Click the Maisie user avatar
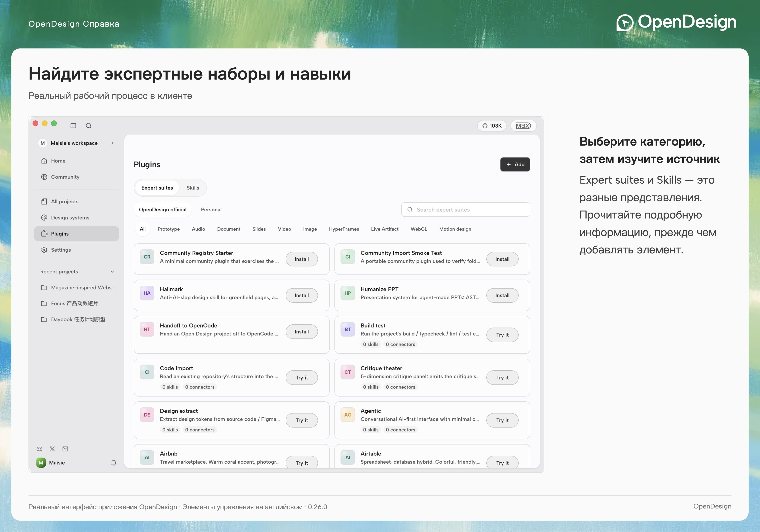This screenshot has width=760, height=532. [41, 462]
